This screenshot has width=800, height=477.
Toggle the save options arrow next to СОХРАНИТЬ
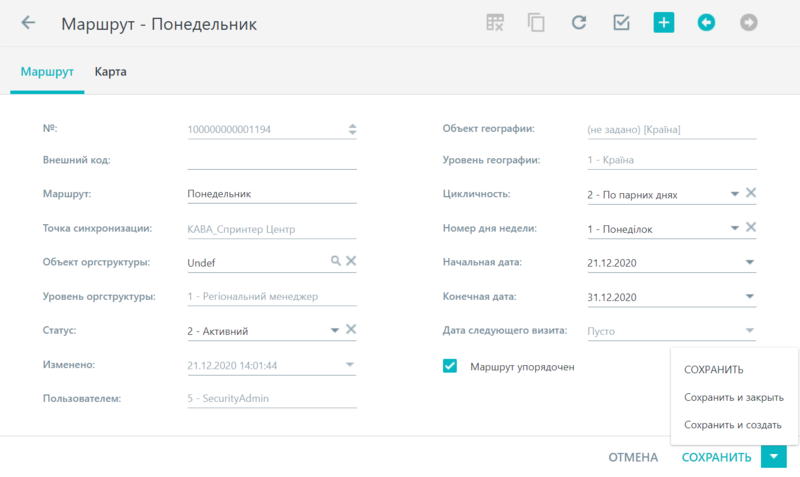[x=774, y=457]
